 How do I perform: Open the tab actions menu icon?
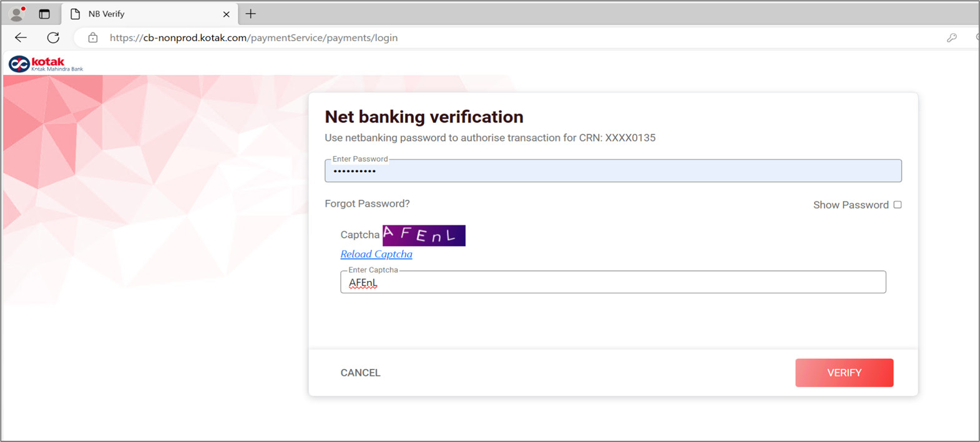point(44,14)
